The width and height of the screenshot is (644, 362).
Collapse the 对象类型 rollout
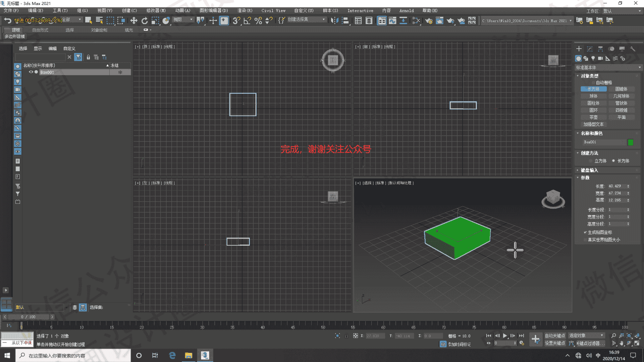589,76
